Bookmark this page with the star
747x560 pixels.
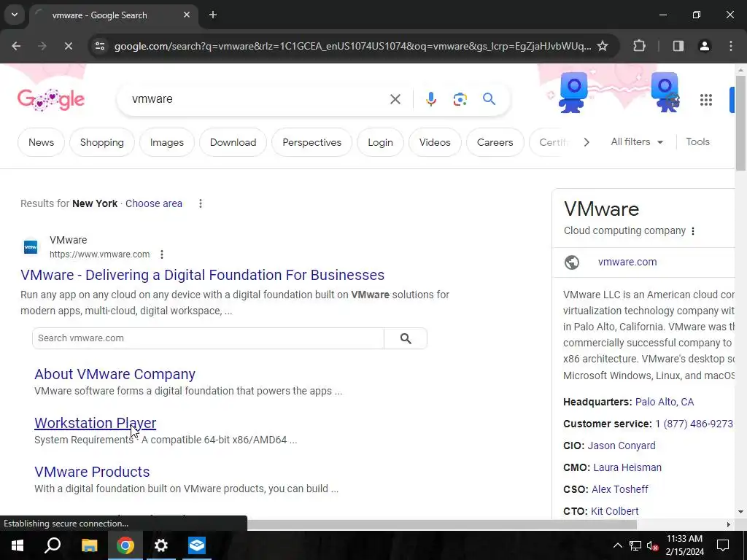(603, 46)
